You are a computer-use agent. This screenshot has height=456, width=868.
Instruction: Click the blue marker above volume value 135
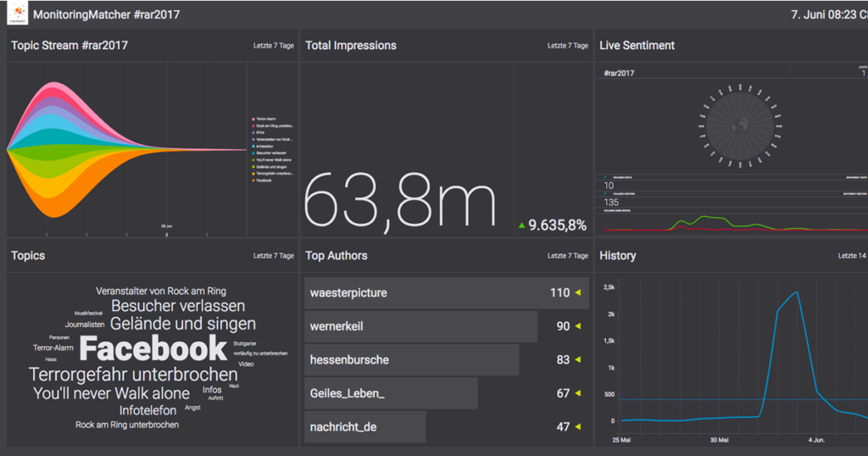[x=605, y=194]
